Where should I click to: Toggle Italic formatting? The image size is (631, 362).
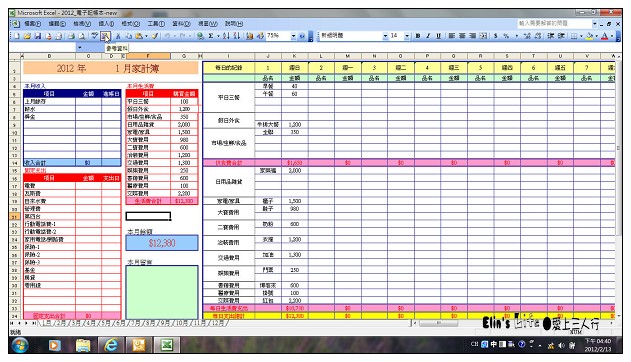tap(428, 36)
